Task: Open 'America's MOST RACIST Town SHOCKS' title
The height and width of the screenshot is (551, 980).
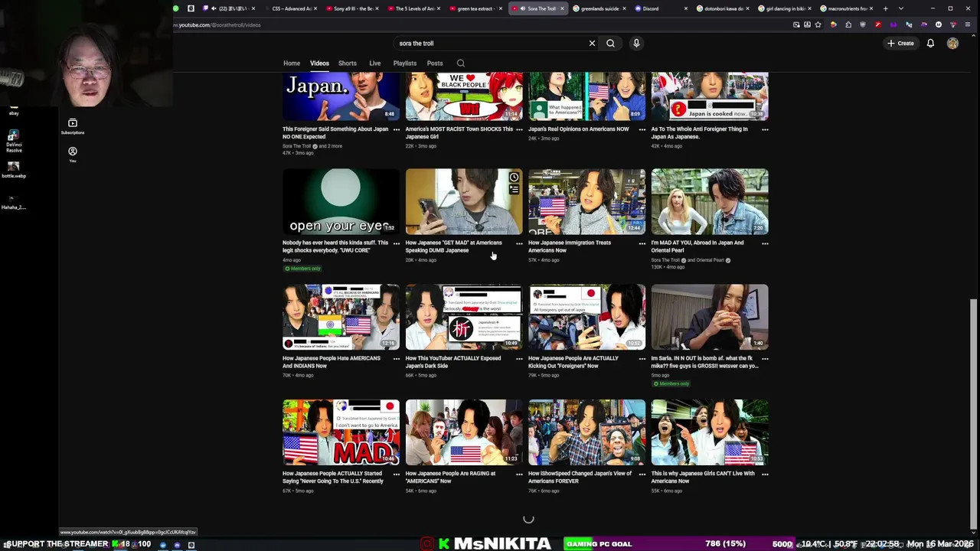Action: pos(459,132)
